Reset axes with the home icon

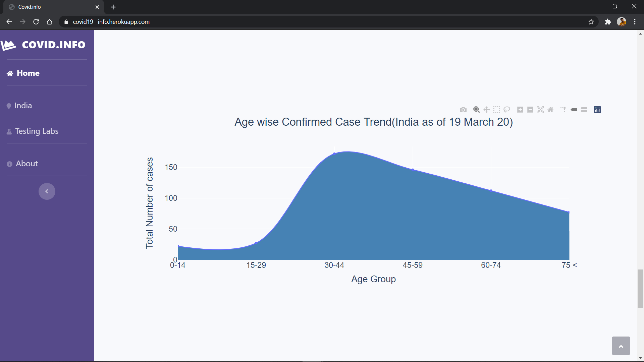550,110
